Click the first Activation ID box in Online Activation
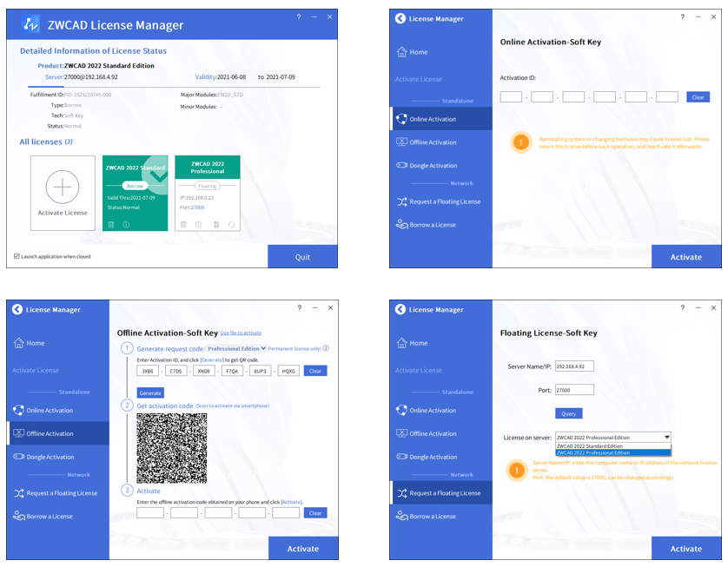Viewport: 728px width, 567px height. point(511,96)
